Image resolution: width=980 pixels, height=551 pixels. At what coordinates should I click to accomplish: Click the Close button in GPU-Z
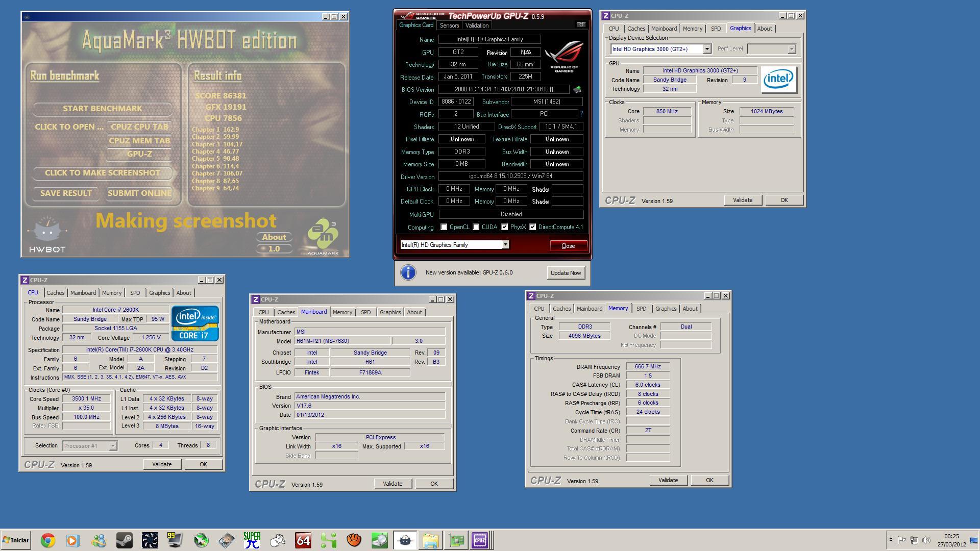pos(568,246)
